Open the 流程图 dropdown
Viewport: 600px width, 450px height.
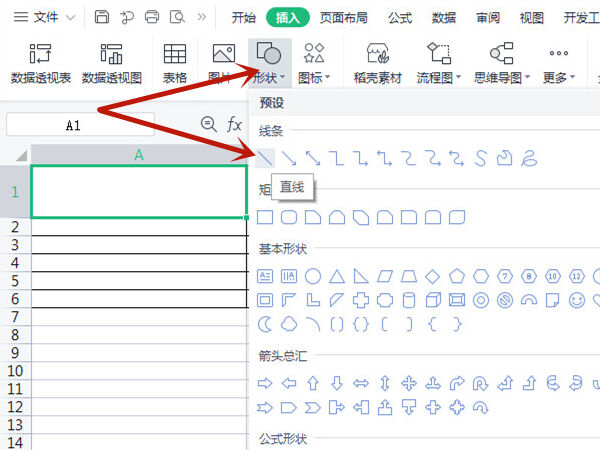coord(439,64)
